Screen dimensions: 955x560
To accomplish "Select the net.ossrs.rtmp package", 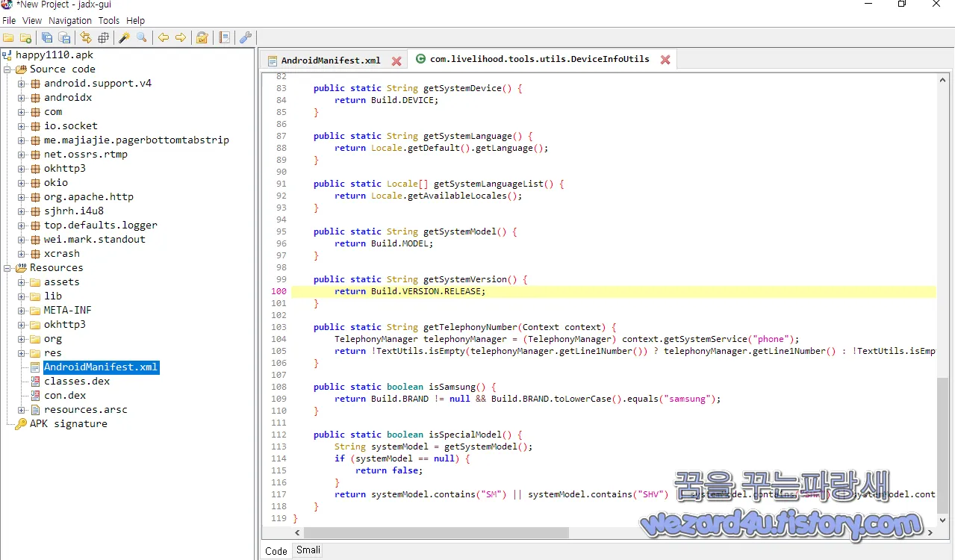I will coord(86,154).
